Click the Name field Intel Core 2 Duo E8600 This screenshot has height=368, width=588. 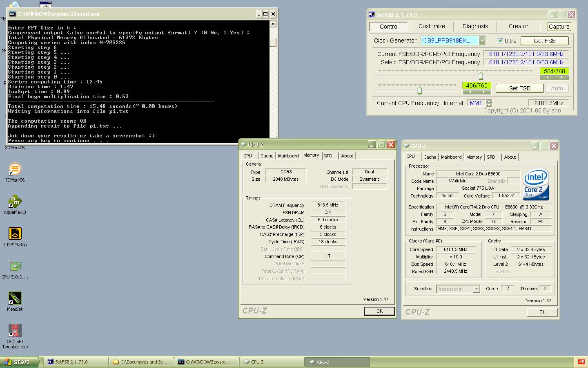478,174
